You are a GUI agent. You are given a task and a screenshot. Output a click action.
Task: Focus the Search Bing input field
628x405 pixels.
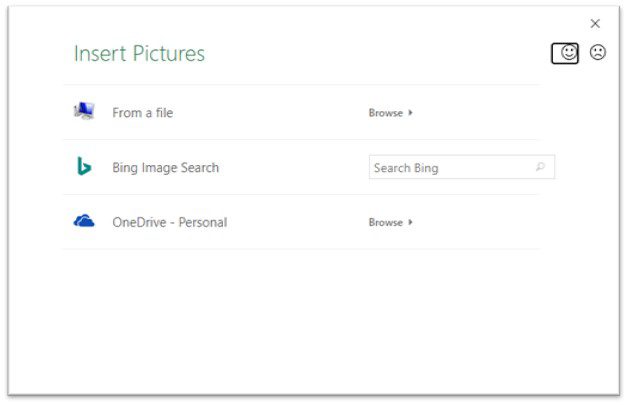pos(461,167)
